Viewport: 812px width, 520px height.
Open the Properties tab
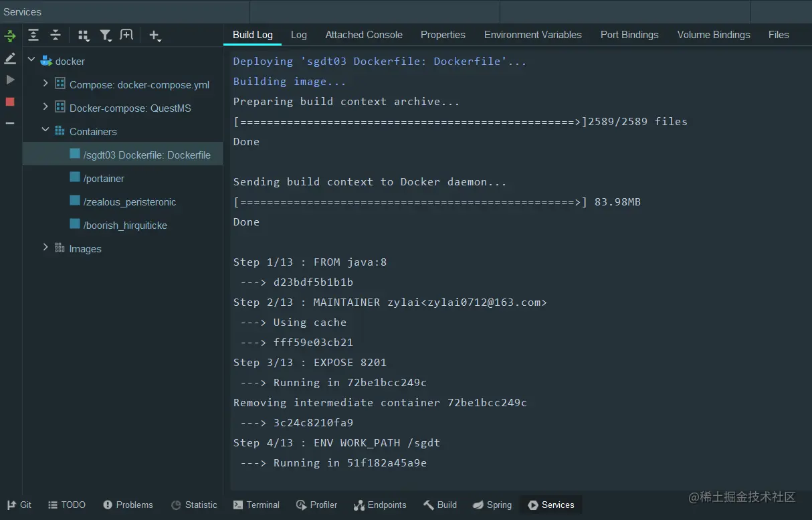(443, 35)
